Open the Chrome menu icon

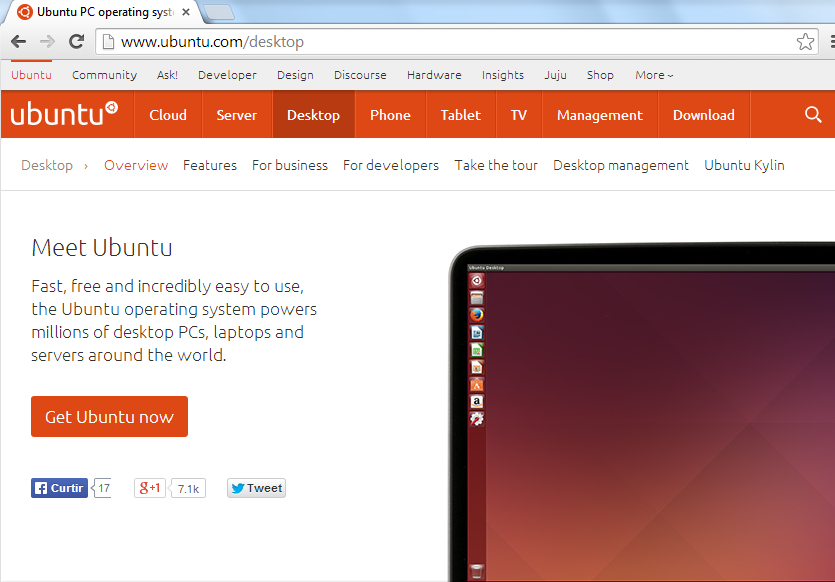832,42
